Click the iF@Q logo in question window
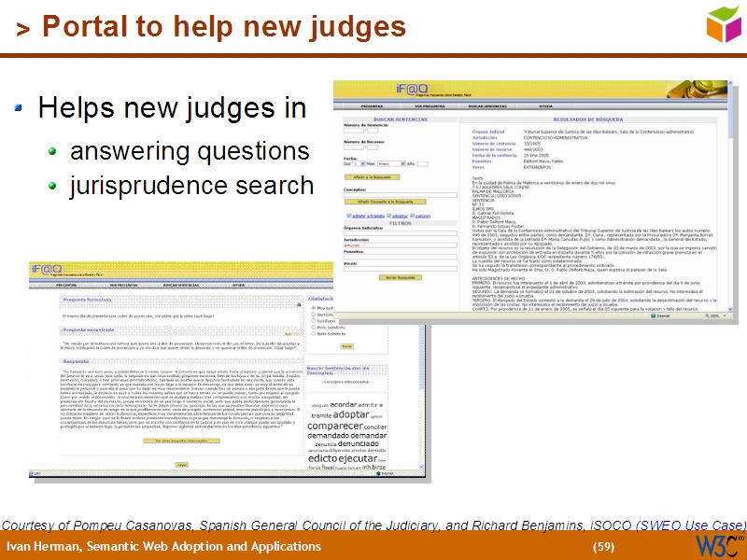This screenshot has width=747, height=560. click(47, 268)
